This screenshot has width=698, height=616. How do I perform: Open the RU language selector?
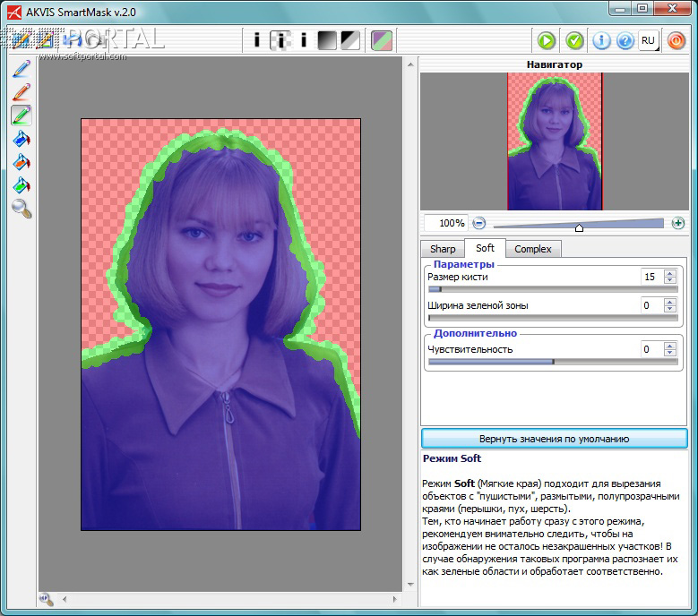pyautogui.click(x=649, y=40)
